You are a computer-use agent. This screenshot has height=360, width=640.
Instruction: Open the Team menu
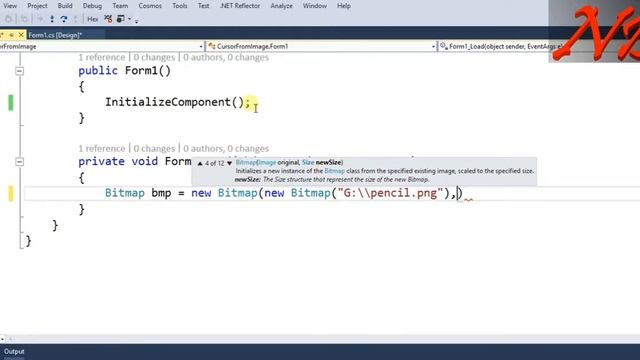pos(120,6)
